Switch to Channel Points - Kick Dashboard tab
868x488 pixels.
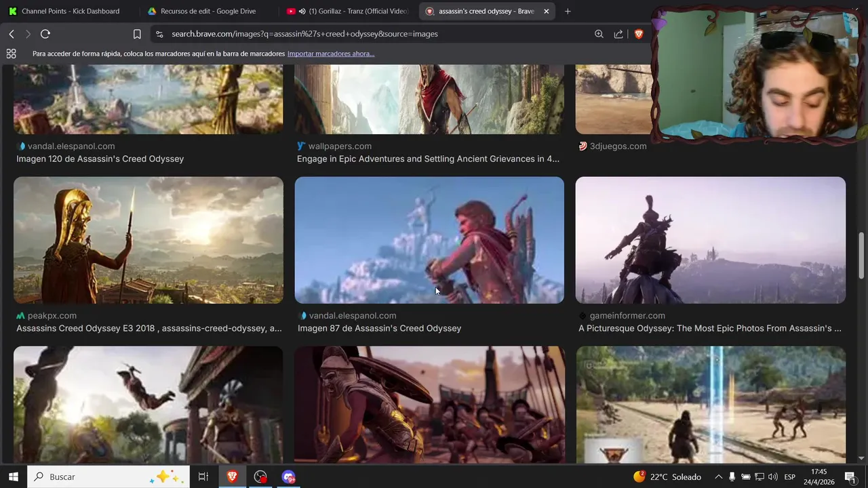[x=70, y=11]
